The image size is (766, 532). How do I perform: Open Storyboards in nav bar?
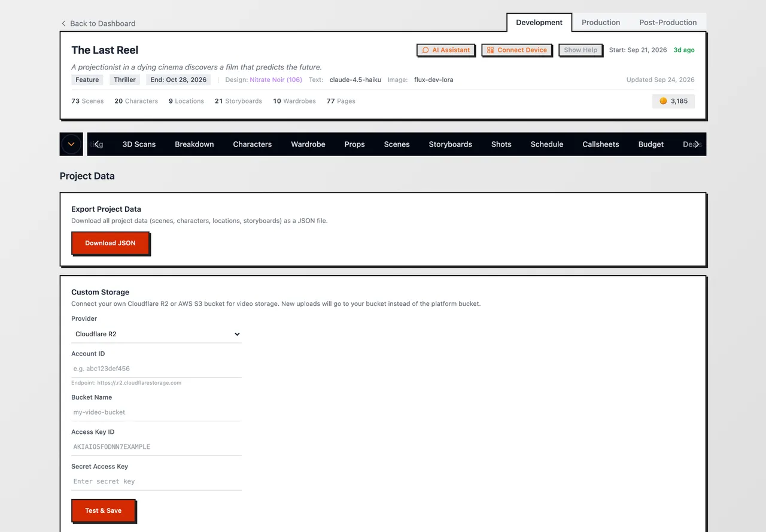pyautogui.click(x=451, y=144)
